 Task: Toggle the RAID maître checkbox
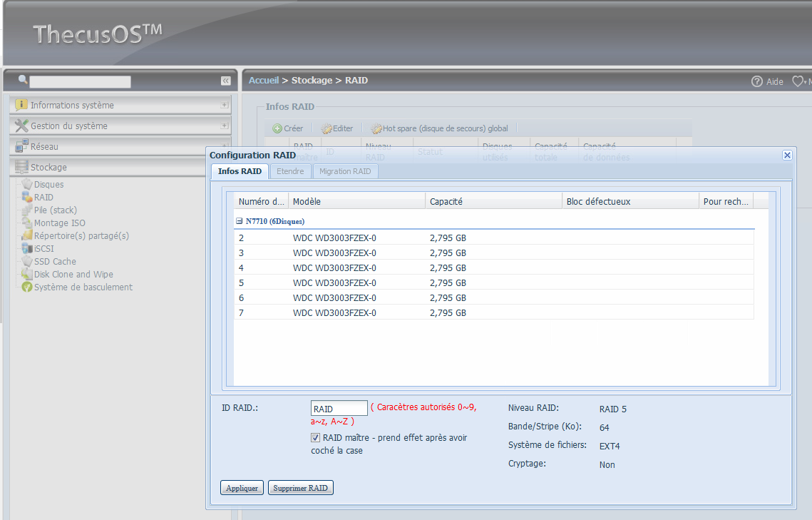(316, 438)
